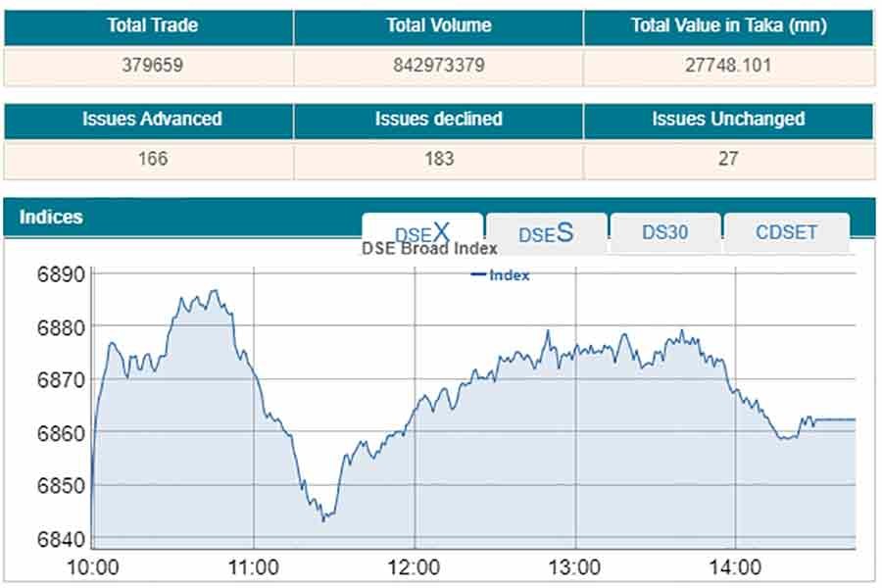This screenshot has width=882, height=588.
Task: Select the Issues Unchanged header
Action: [x=728, y=120]
